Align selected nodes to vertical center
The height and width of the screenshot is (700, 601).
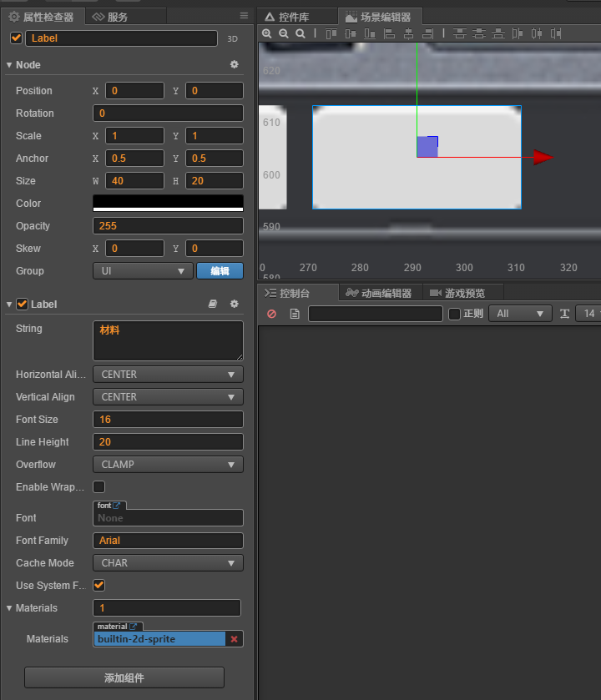[x=351, y=33]
